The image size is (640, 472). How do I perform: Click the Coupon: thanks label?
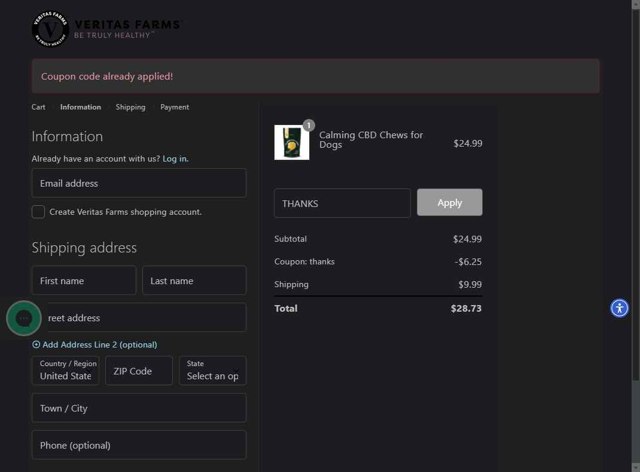pyautogui.click(x=304, y=262)
